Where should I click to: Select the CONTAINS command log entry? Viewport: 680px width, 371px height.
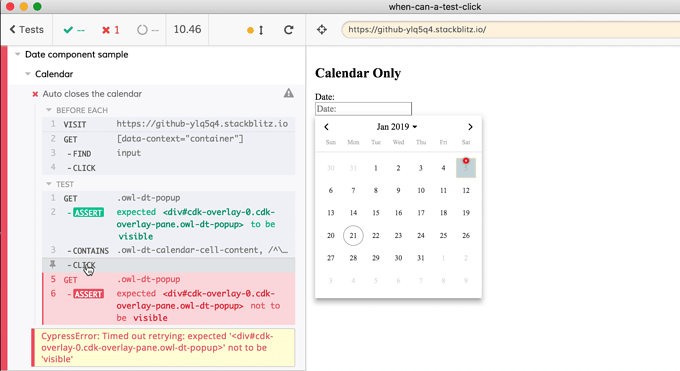click(x=169, y=250)
